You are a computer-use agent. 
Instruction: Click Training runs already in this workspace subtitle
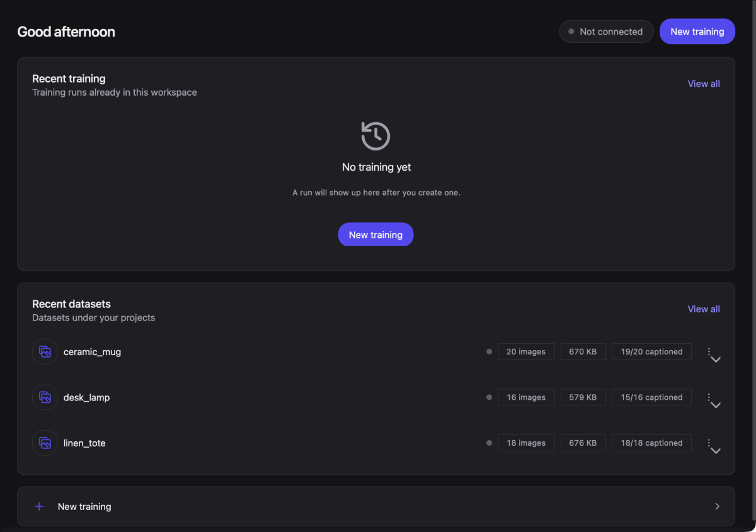pyautogui.click(x=115, y=93)
